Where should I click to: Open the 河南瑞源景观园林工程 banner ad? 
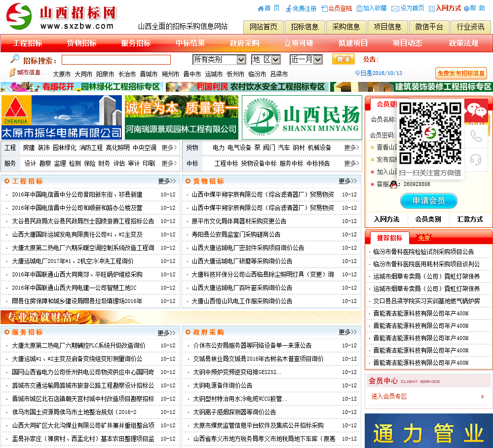point(182,117)
